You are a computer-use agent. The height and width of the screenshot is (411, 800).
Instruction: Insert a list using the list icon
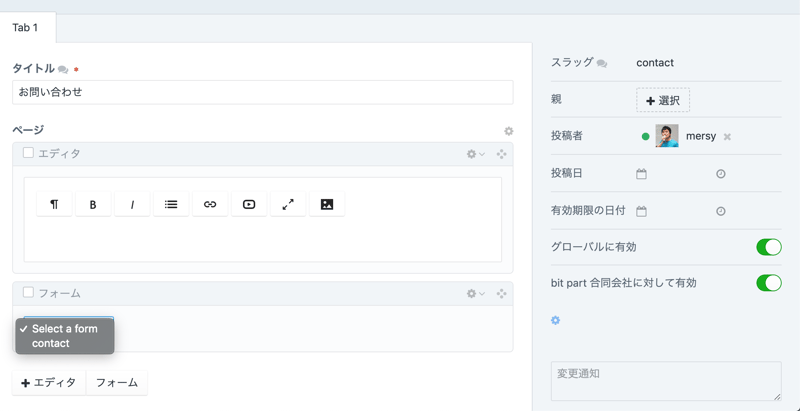click(x=171, y=204)
